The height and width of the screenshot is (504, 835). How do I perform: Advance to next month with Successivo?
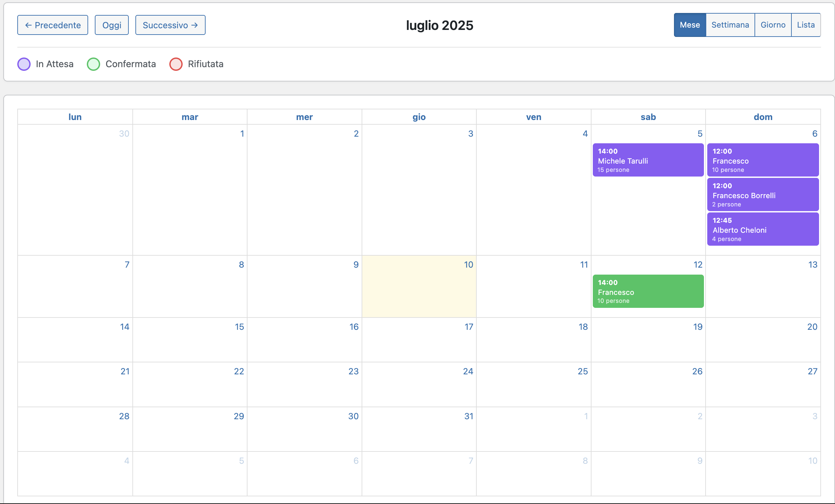click(170, 25)
